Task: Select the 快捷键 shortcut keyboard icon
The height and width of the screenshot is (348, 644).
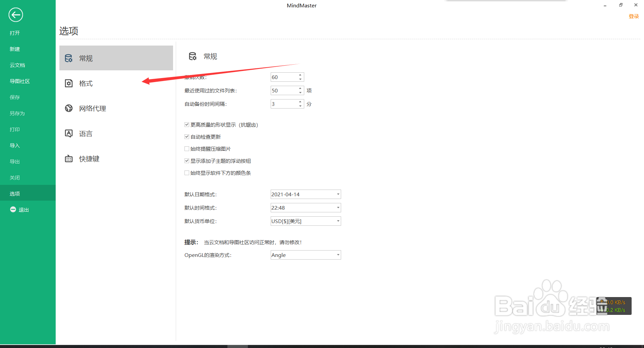Action: (69, 159)
